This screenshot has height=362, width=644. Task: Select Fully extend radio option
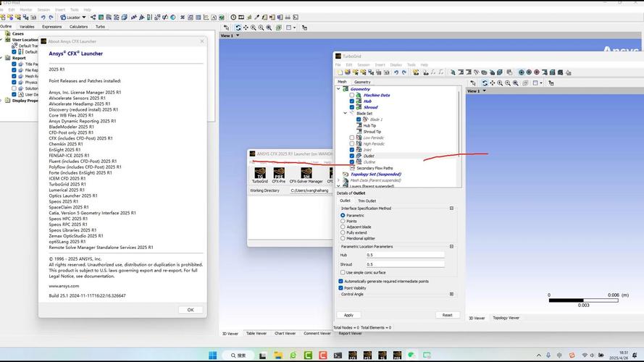tap(343, 232)
